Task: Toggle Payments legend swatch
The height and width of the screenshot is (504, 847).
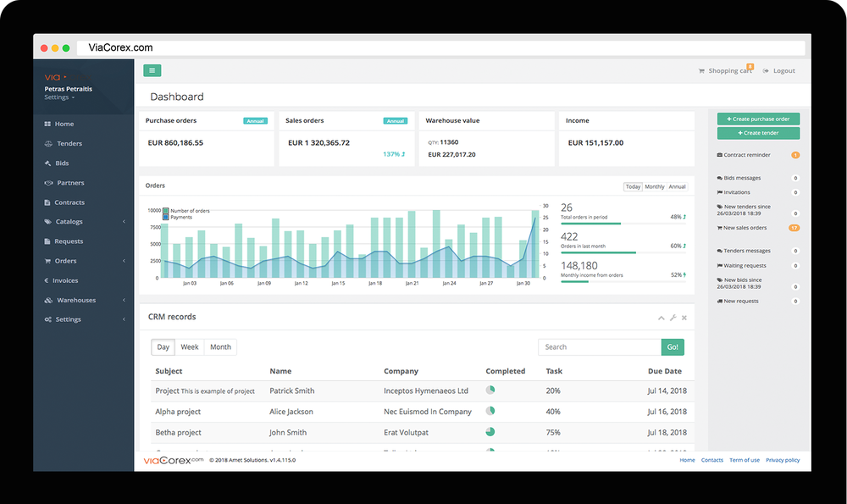Action: tap(166, 217)
